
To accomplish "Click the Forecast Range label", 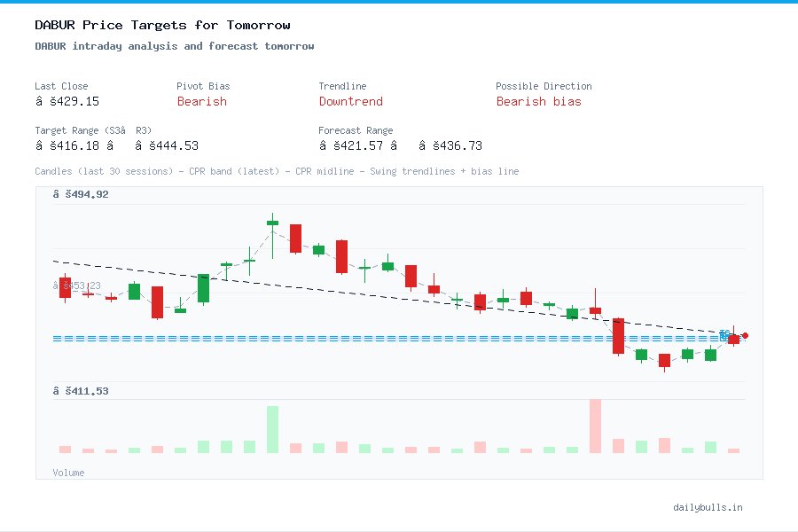I will point(356,130).
